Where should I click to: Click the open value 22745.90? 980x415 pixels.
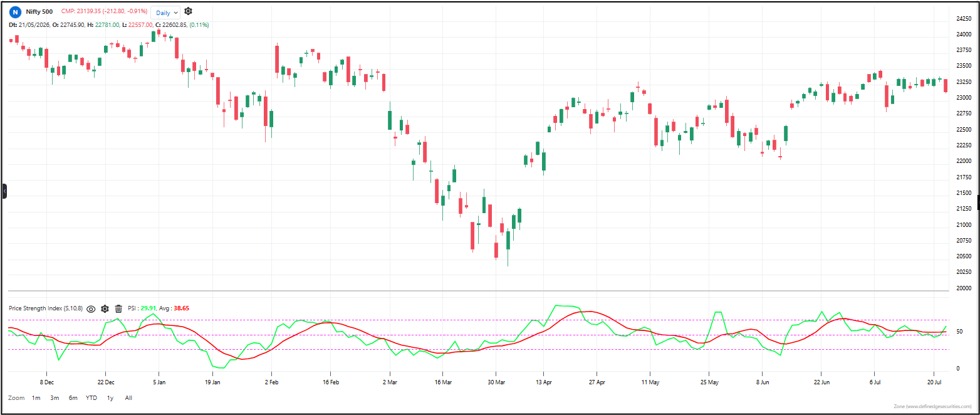click(71, 25)
